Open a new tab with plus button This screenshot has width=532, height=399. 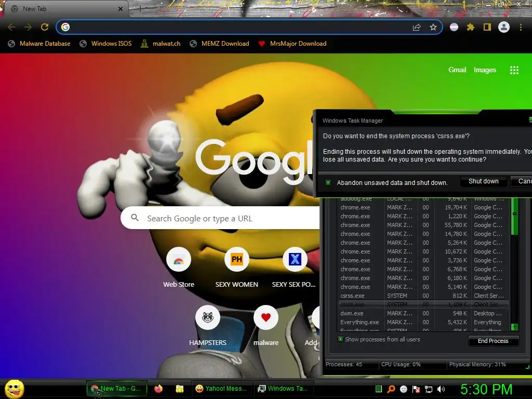coord(140,9)
